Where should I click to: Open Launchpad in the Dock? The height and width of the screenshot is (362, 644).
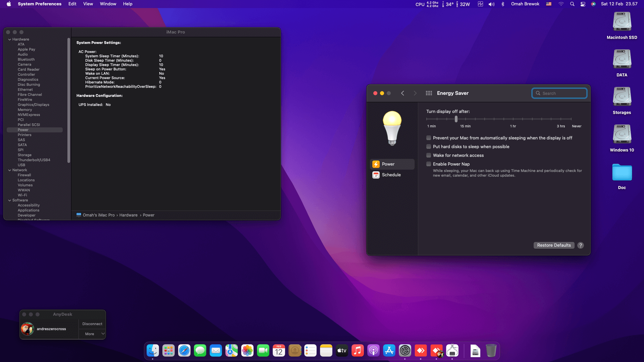coord(169,351)
